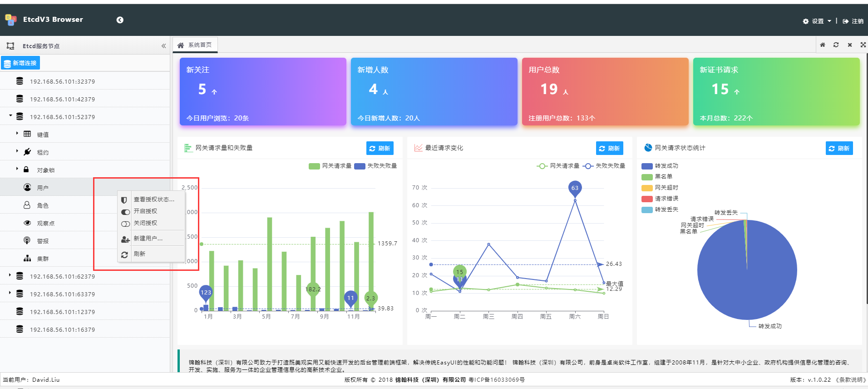Click the tab bar refresh icon
The height and width of the screenshot is (389, 868).
coord(836,45)
